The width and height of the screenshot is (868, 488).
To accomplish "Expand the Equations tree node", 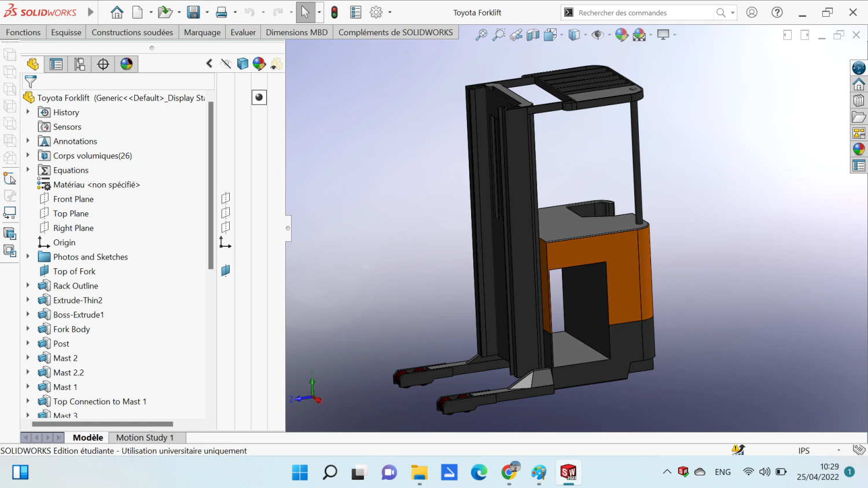I will [28, 169].
